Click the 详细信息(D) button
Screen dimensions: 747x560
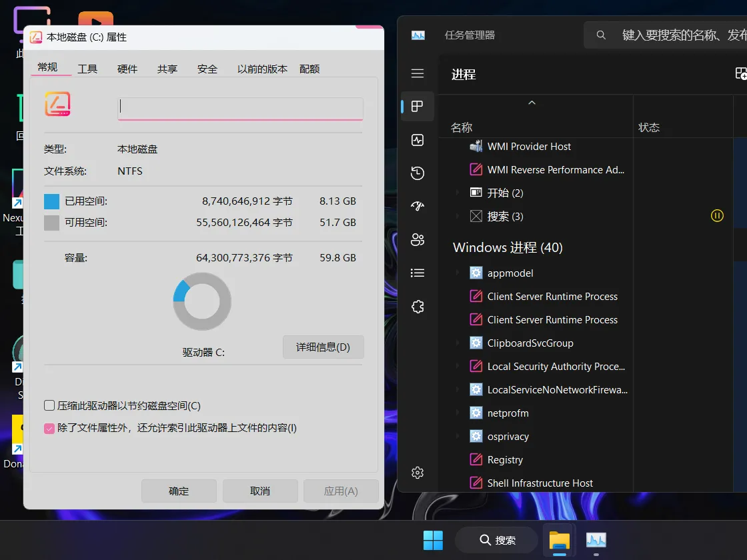323,347
